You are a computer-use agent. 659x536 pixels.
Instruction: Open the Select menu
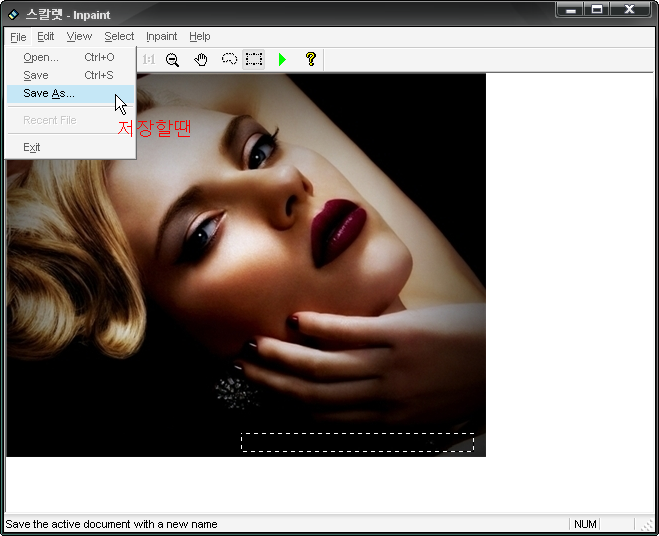pos(119,36)
